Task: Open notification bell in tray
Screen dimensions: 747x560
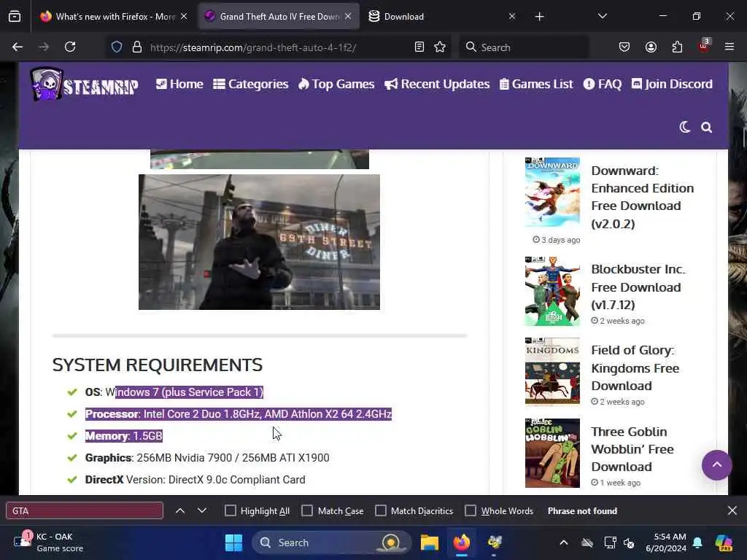Action: click(697, 542)
